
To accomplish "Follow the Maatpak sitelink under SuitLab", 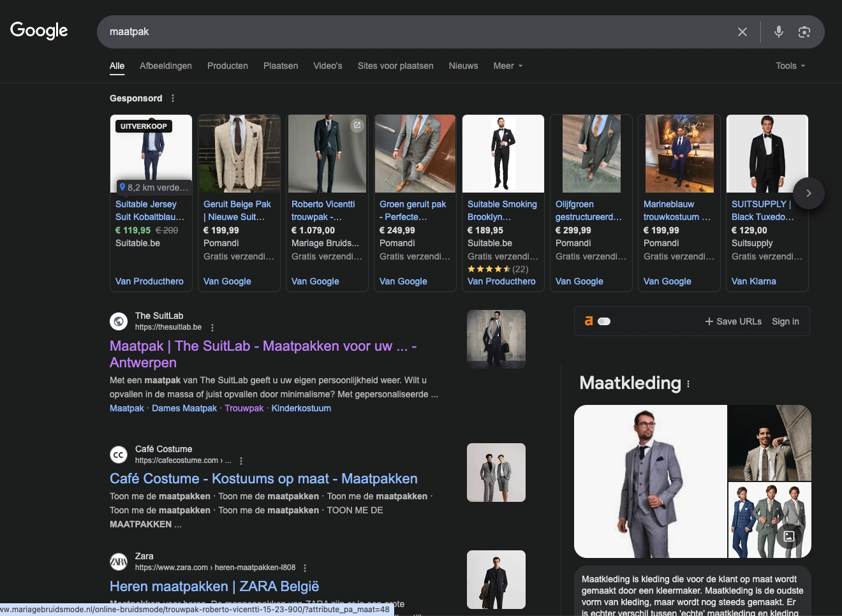I will click(x=127, y=408).
